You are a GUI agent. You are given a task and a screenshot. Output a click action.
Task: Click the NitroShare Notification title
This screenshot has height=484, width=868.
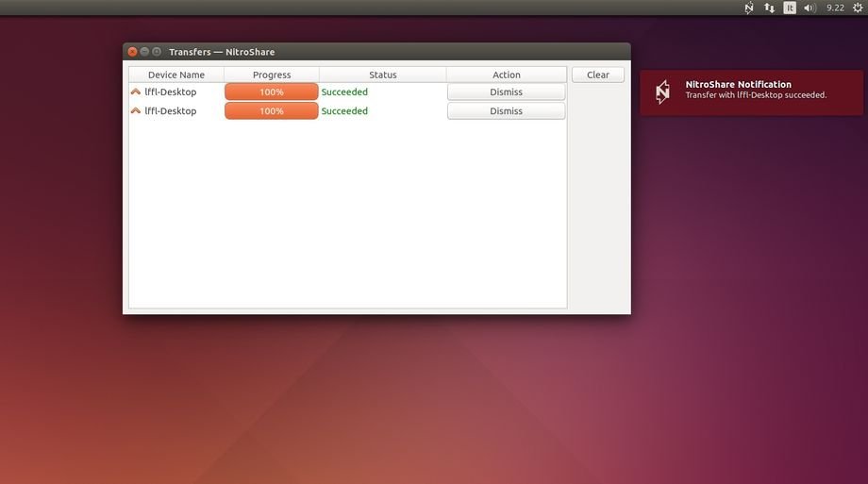(739, 84)
